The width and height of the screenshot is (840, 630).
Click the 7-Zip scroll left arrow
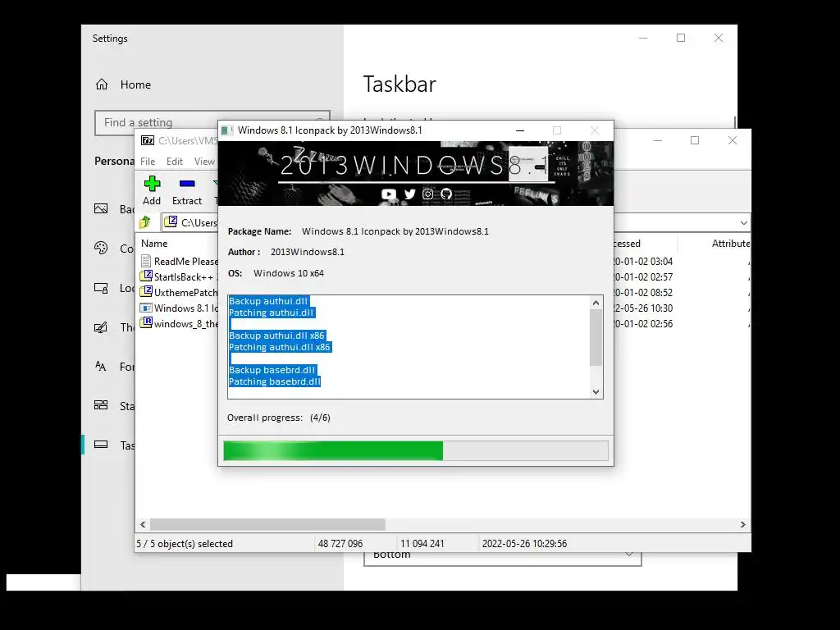pyautogui.click(x=143, y=524)
